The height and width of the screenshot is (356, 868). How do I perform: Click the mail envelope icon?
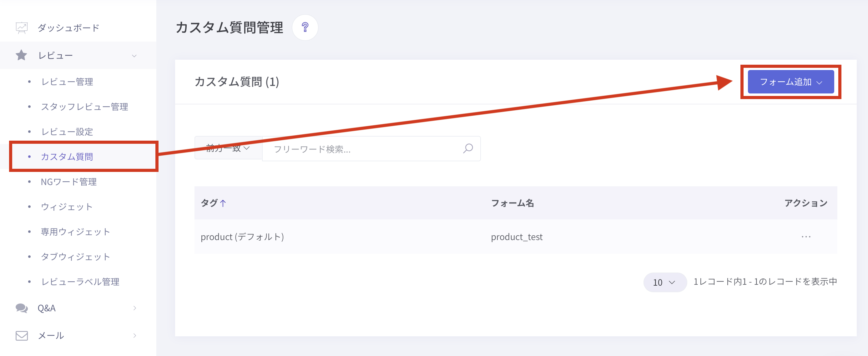pyautogui.click(x=22, y=335)
